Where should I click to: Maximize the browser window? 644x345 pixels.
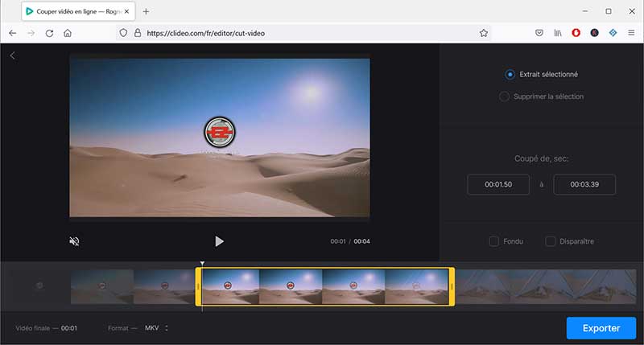(609, 11)
